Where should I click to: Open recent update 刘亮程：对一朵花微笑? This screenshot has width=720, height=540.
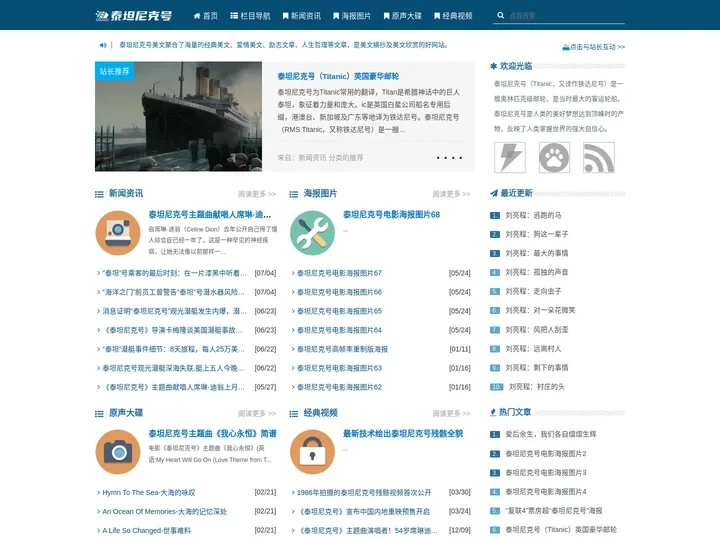pyautogui.click(x=540, y=310)
